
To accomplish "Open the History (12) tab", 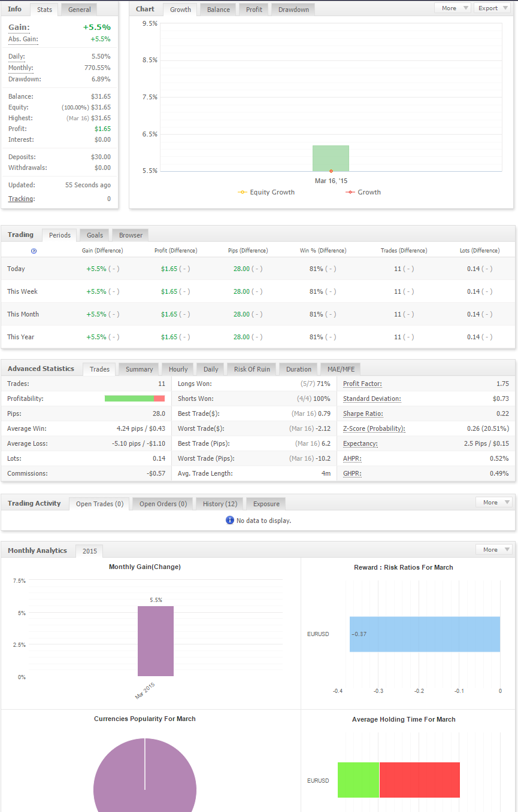I will pyautogui.click(x=220, y=504).
